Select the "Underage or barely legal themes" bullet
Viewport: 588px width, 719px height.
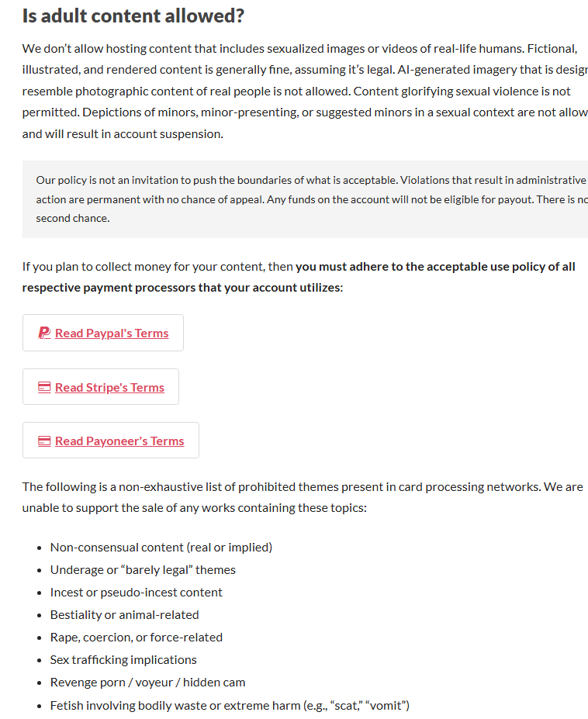tap(143, 569)
